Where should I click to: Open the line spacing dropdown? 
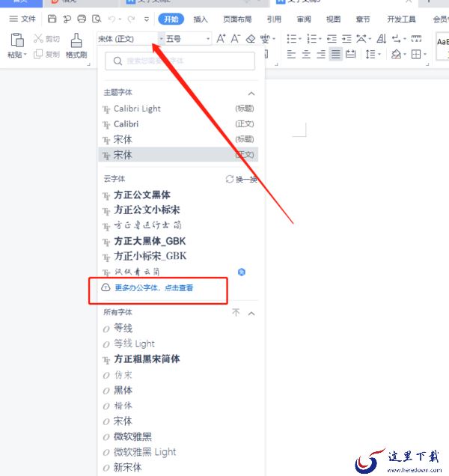pyautogui.click(x=379, y=55)
